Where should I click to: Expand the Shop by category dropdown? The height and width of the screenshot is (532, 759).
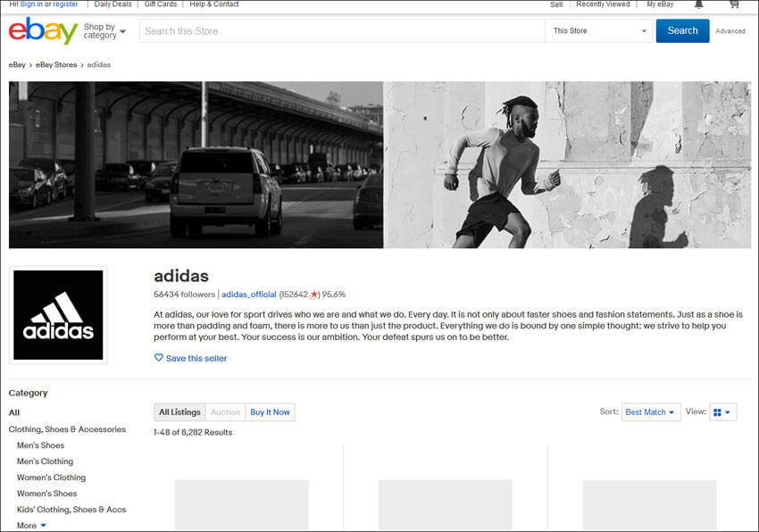click(x=104, y=31)
